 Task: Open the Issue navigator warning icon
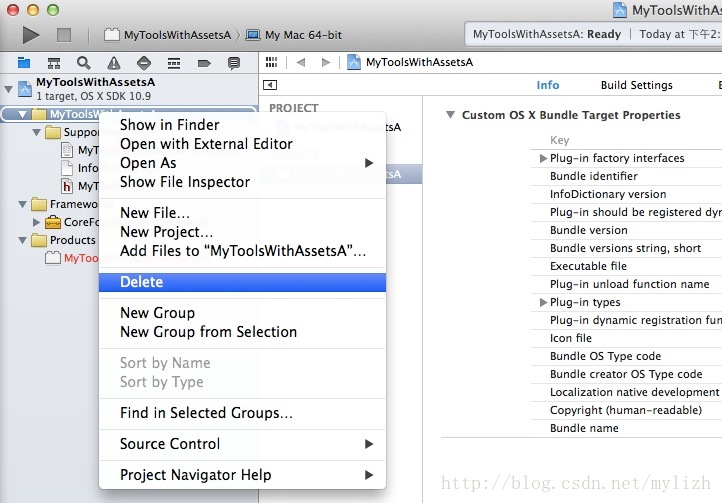pyautogui.click(x=114, y=63)
